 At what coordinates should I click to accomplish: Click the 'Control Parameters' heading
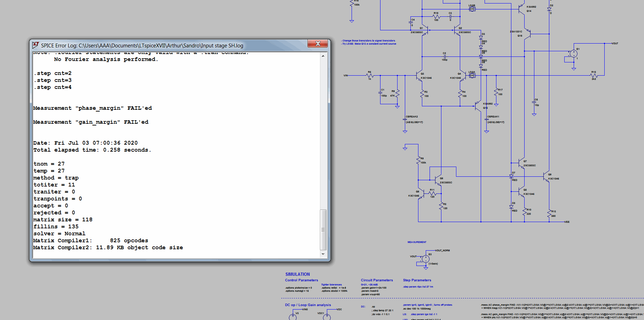point(301,280)
